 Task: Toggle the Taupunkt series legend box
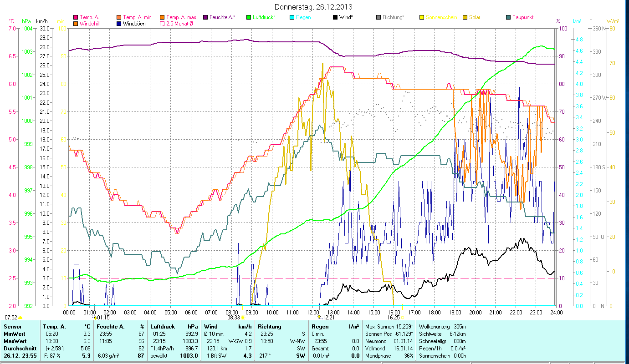(x=508, y=17)
